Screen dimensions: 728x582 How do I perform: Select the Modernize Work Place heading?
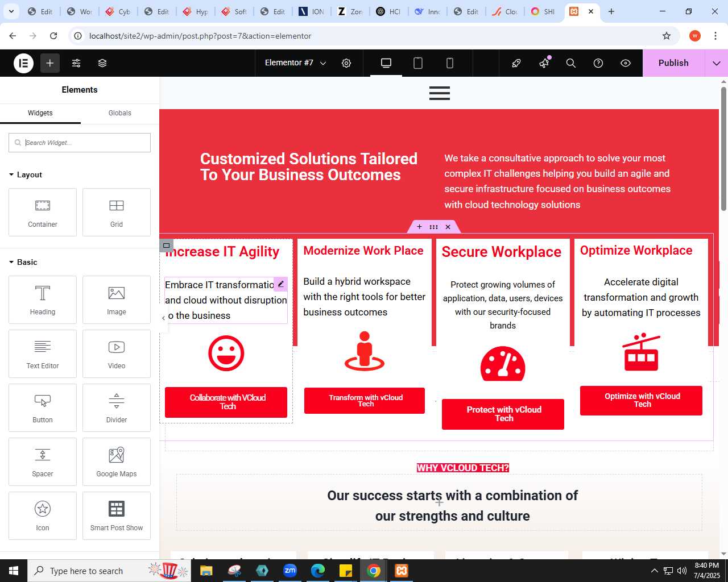tap(363, 251)
